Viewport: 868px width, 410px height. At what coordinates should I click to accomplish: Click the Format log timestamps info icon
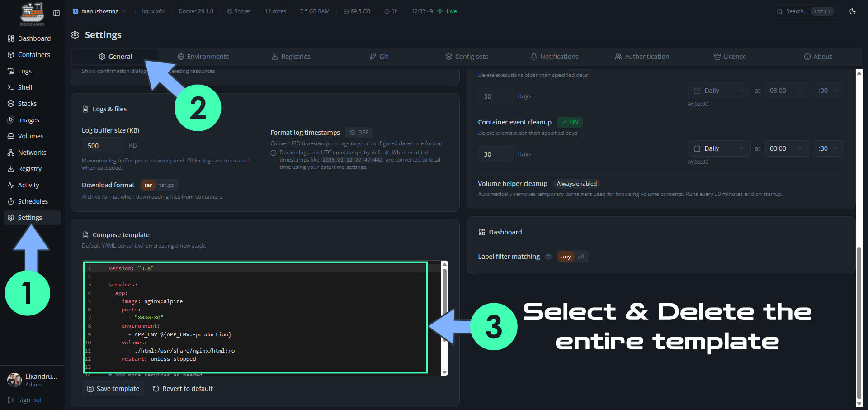pos(274,153)
